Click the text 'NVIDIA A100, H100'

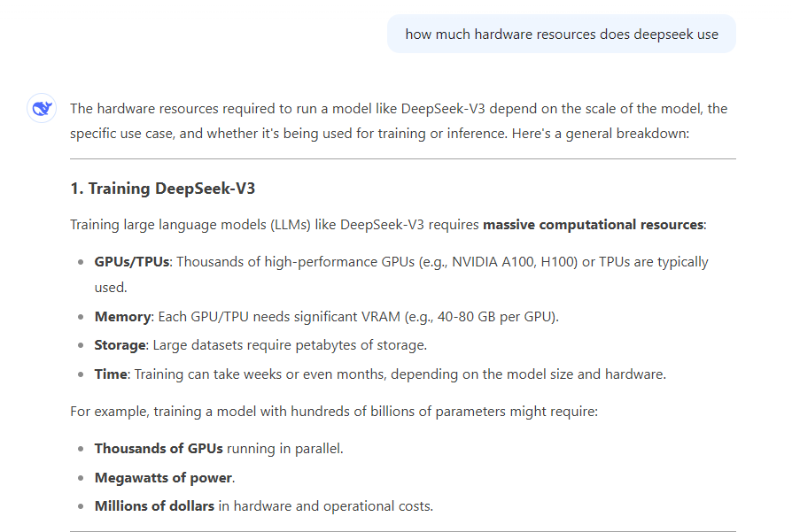point(513,262)
